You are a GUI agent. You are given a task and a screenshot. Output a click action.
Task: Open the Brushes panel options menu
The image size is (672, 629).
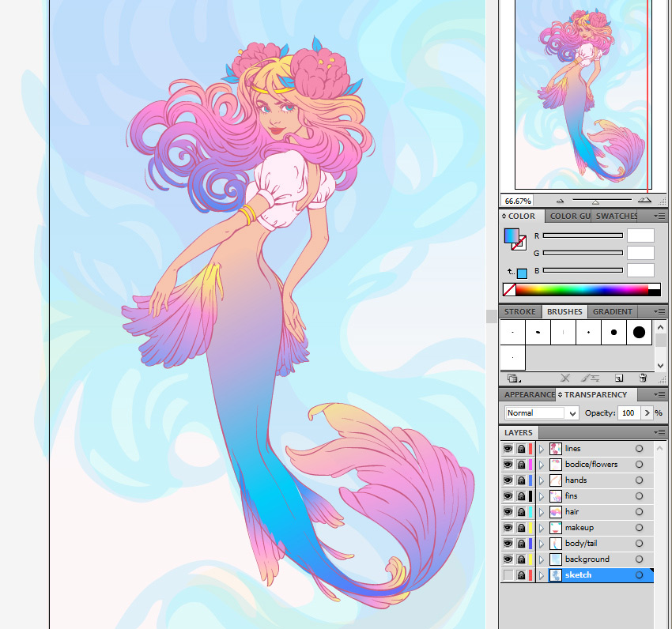click(x=659, y=311)
